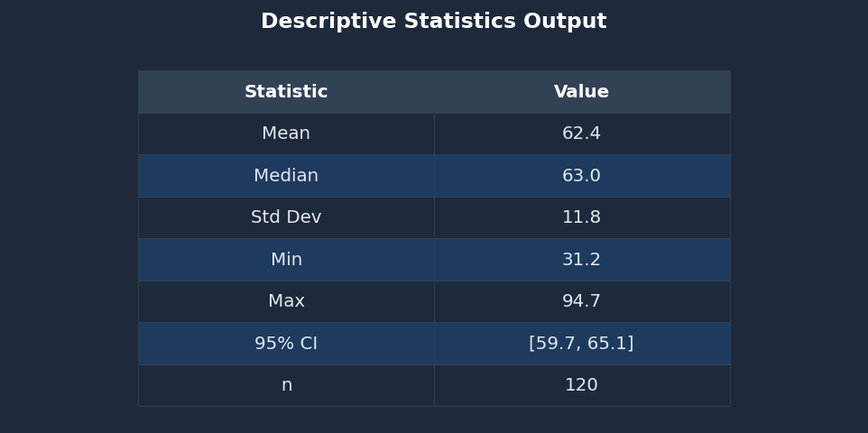Click the word "Descriptive" in the title
The image size is (868, 433).
(317, 22)
